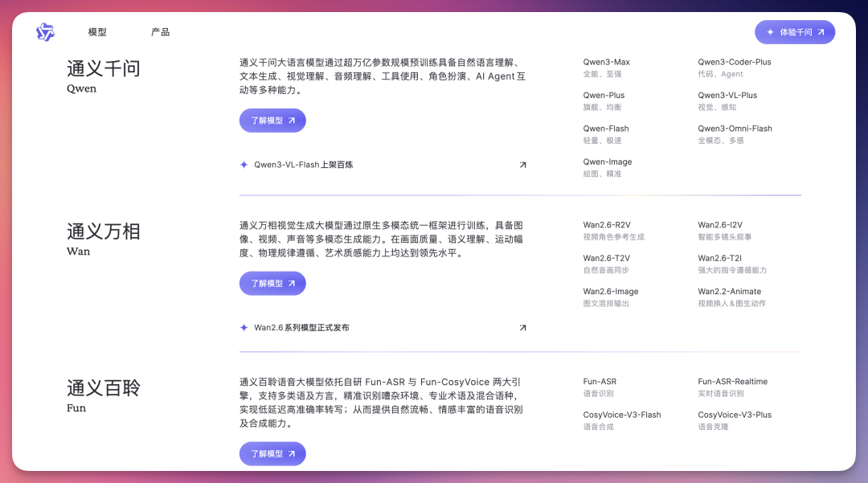The height and width of the screenshot is (483, 868).
Task: Open the Wan2.6系列模型正式发布 announcement
Action: [301, 328]
